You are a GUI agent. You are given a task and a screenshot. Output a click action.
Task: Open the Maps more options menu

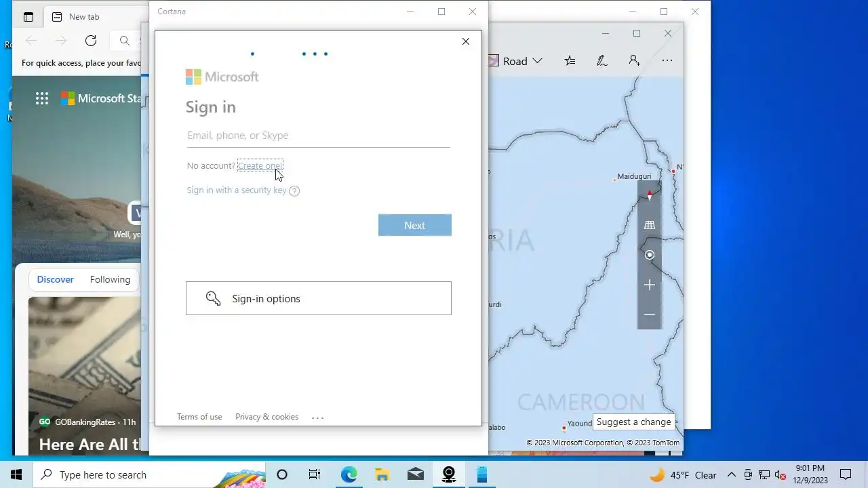tap(667, 61)
